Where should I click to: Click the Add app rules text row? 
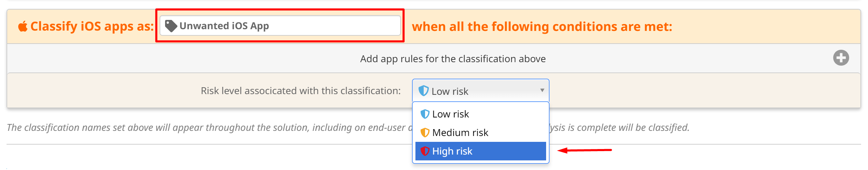pos(453,59)
